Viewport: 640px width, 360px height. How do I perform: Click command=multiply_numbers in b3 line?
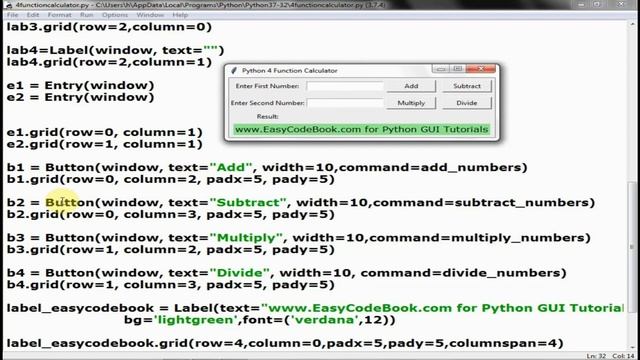point(477,238)
